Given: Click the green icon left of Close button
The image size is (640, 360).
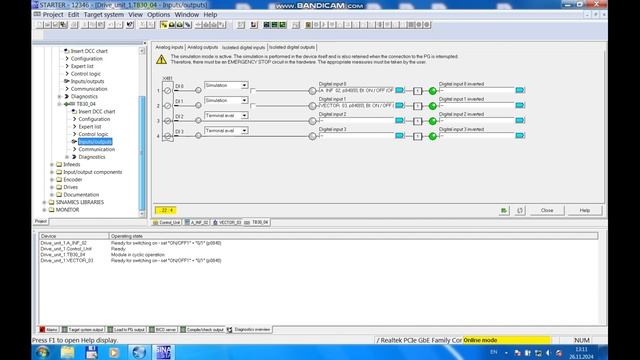Looking at the screenshot, I should pos(504,210).
